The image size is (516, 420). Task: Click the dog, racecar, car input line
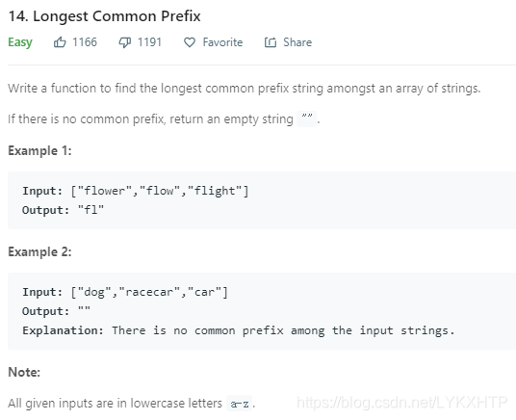point(125,292)
